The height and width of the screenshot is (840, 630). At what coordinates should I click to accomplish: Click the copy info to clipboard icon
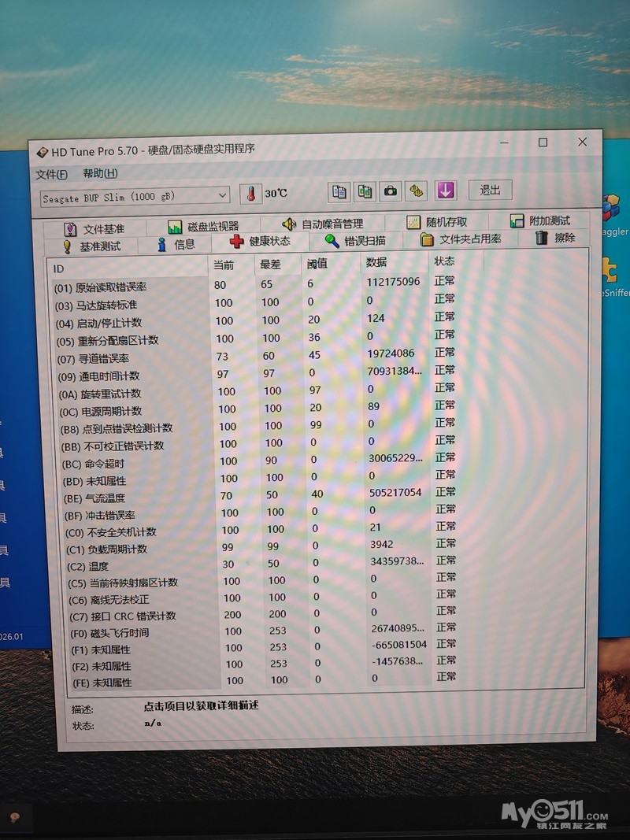coord(339,192)
